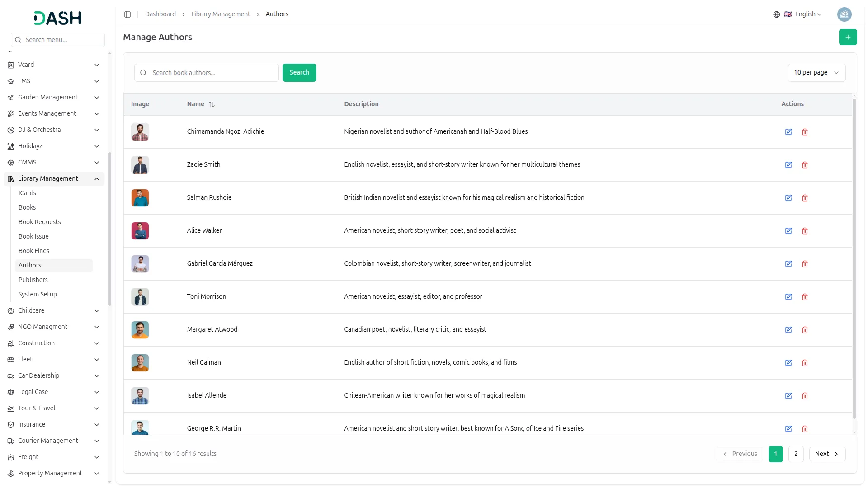The width and height of the screenshot is (868, 488).
Task: Open Book Requests in the sidebar
Action: click(x=40, y=222)
